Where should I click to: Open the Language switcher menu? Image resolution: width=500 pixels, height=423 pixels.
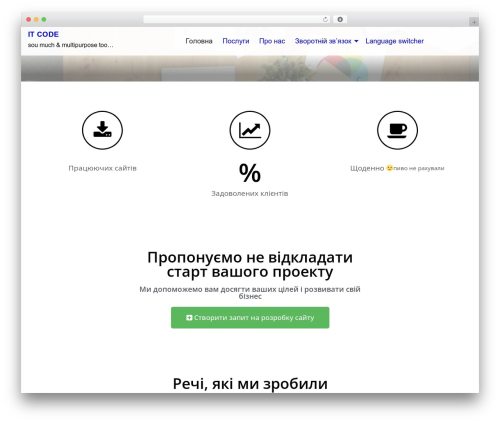pos(394,41)
